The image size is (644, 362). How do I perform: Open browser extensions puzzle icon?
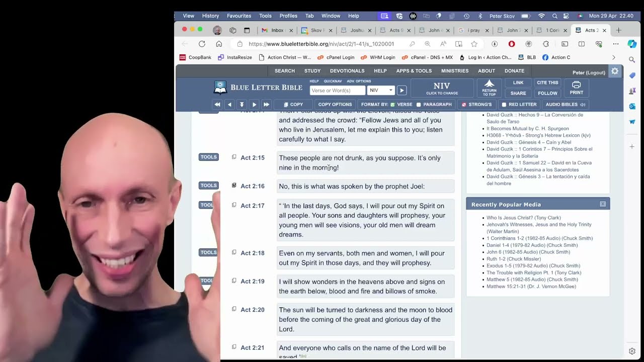tap(546, 44)
